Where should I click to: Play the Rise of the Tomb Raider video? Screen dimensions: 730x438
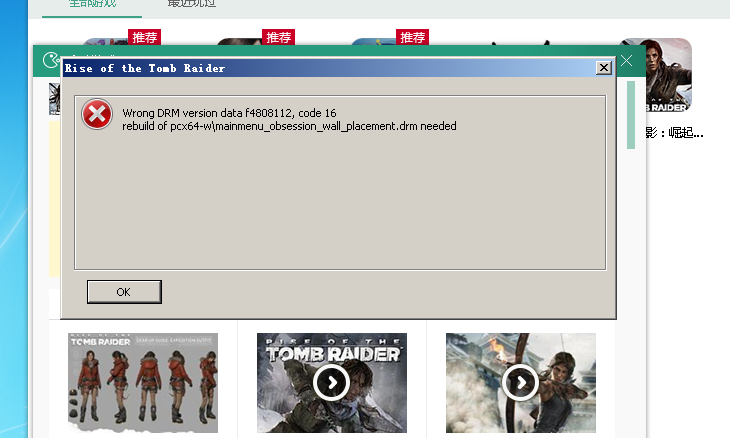coord(332,383)
